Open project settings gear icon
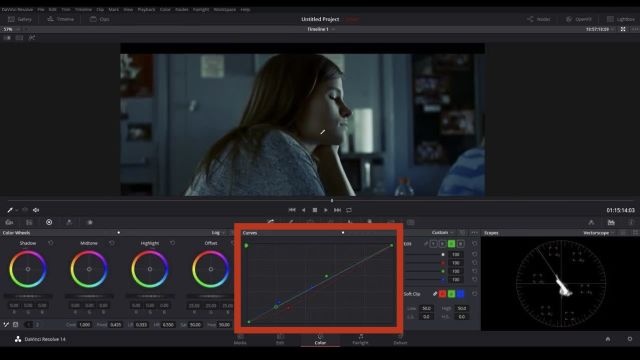The image size is (640, 360). tap(630, 339)
